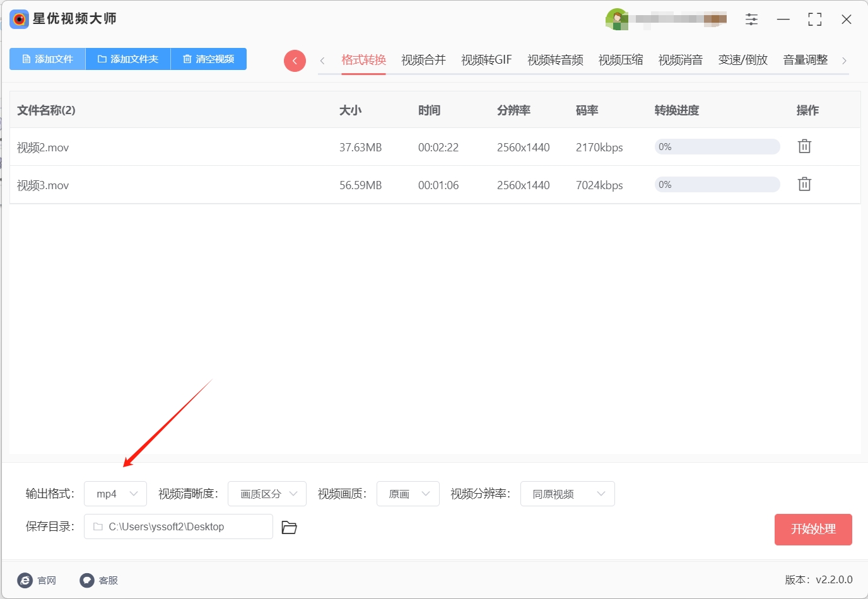The image size is (868, 599).
Task: Click the 分辨率 column header
Action: point(513,110)
